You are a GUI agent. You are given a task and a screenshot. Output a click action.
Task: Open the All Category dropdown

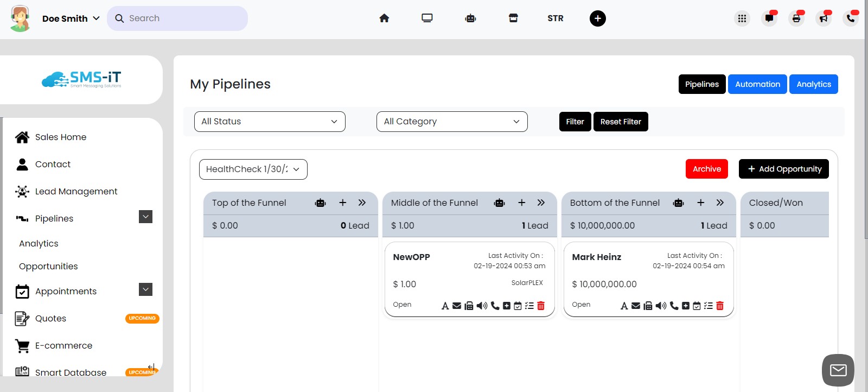tap(451, 122)
